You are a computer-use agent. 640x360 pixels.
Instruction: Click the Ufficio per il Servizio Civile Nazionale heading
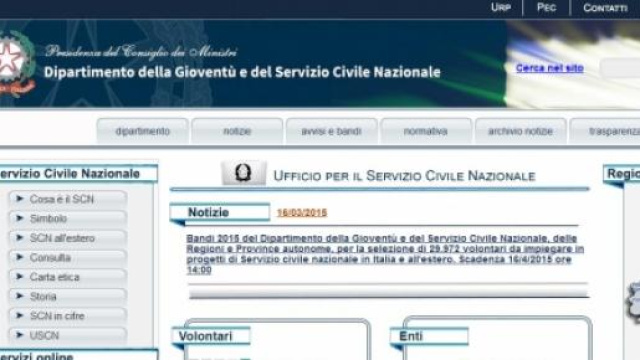tap(404, 176)
